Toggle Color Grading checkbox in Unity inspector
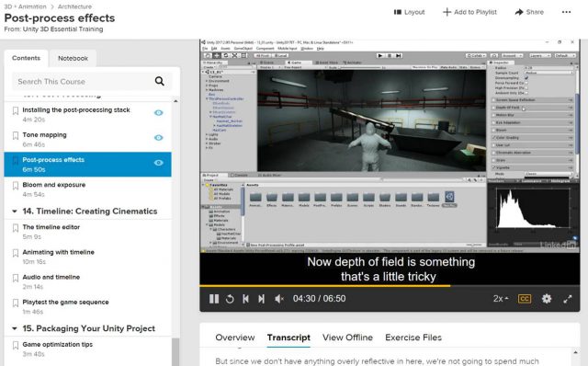This screenshot has width=588, height=366. pos(494,138)
